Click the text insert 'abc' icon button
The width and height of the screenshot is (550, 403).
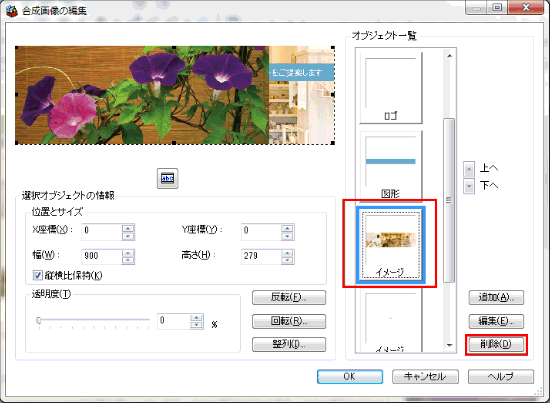[167, 178]
